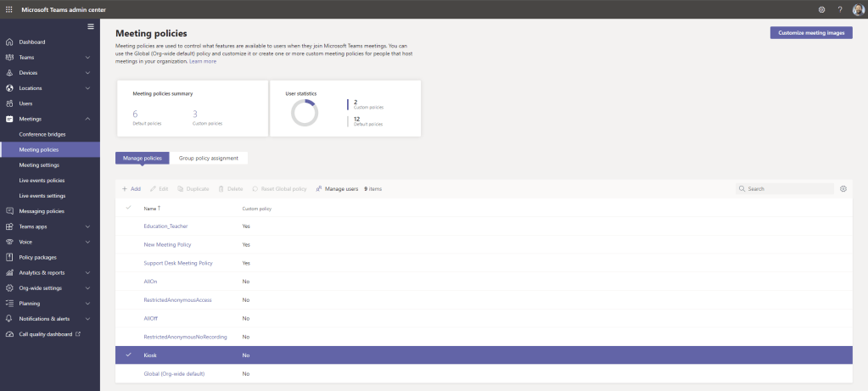Collapse the sidebar with hamburger icon
Image resolution: width=868 pixels, height=391 pixels.
click(91, 27)
